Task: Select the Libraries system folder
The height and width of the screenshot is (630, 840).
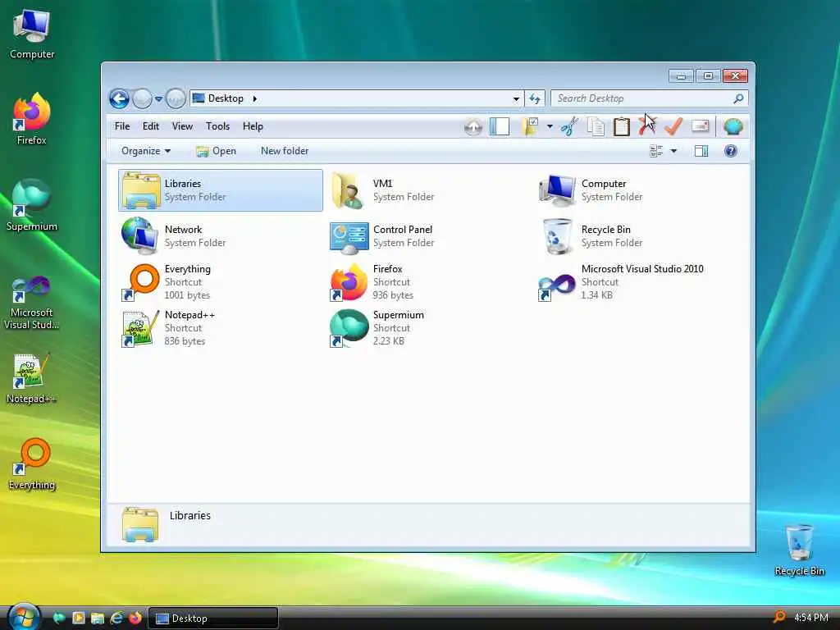Action: pos(220,190)
